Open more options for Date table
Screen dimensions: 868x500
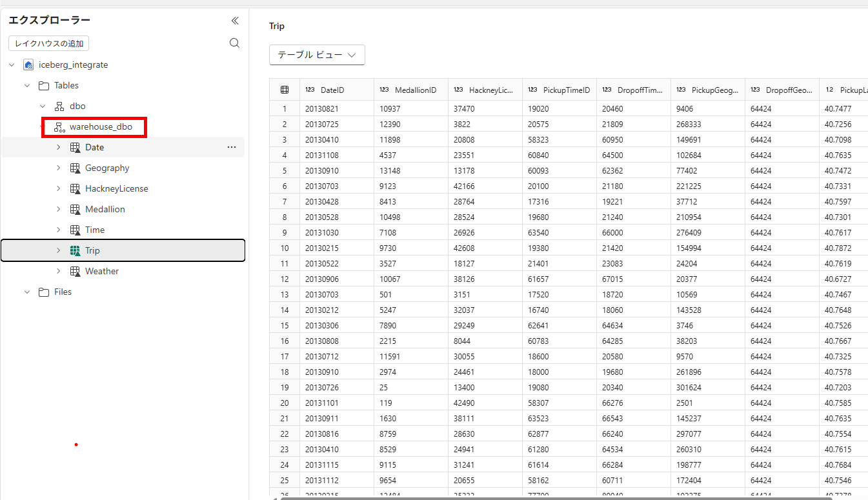232,147
